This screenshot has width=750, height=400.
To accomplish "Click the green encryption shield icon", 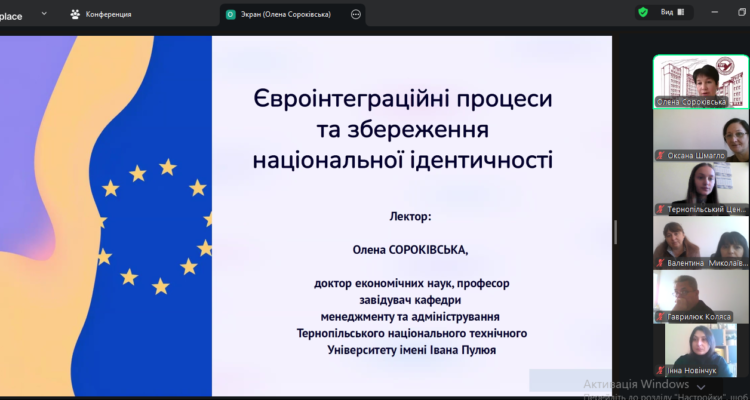I will 643,12.
